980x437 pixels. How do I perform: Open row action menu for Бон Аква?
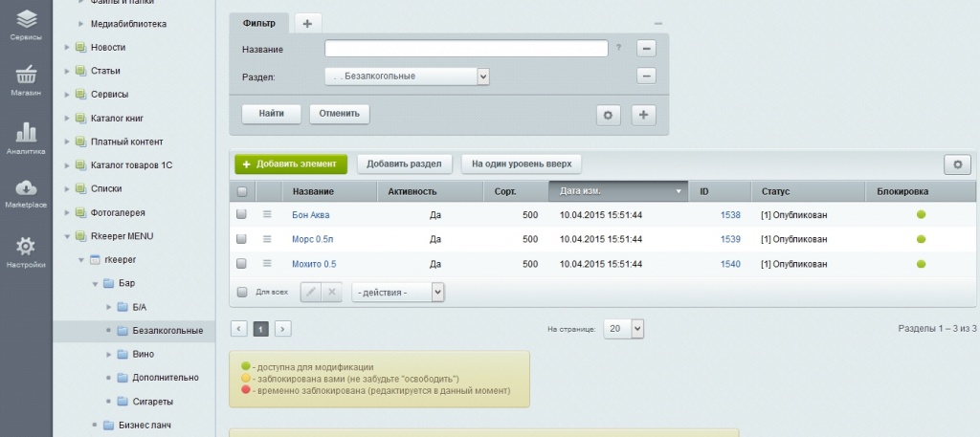[x=268, y=215]
